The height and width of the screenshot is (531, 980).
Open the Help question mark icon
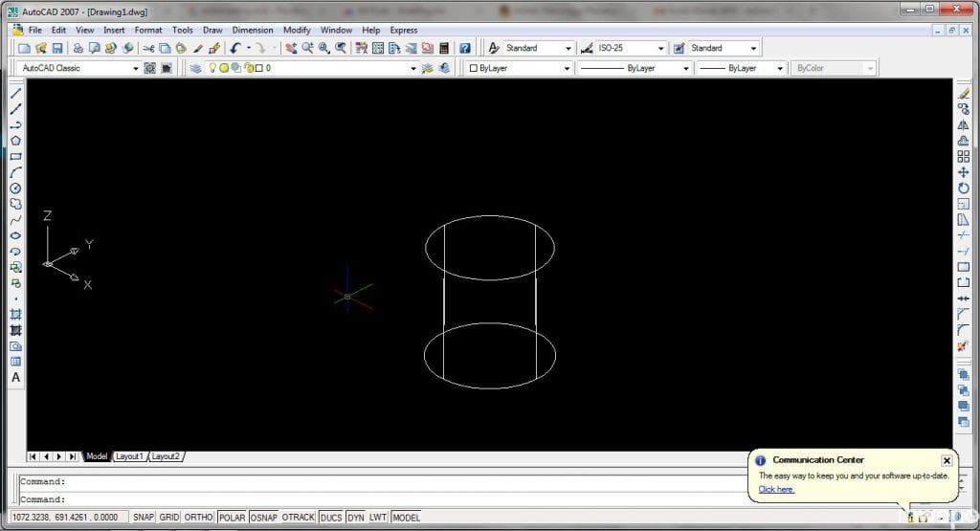pyautogui.click(x=464, y=48)
